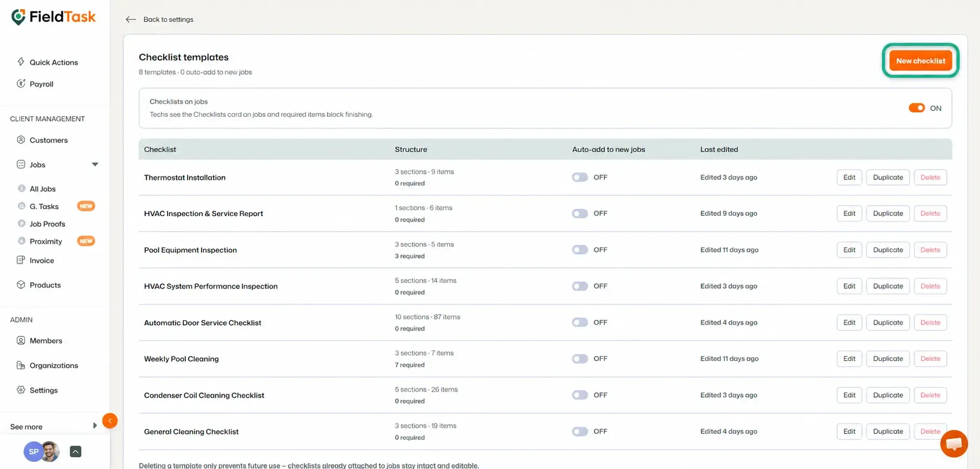The image size is (980, 469).
Task: Click the All Jobs icon
Action: 22,189
